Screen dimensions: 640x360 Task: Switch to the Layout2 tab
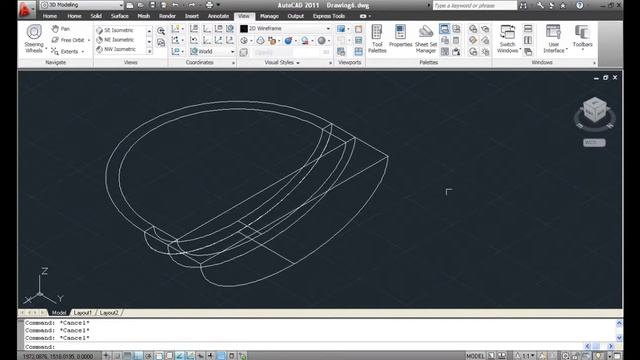pos(109,313)
